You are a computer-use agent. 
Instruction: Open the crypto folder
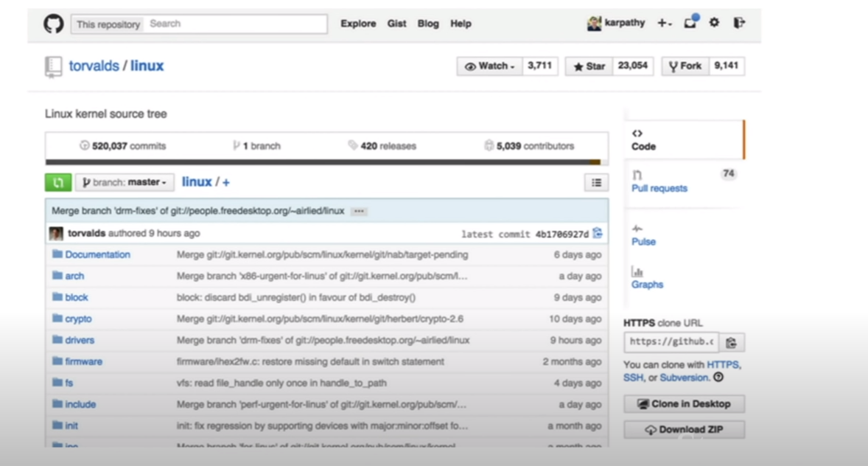(78, 319)
